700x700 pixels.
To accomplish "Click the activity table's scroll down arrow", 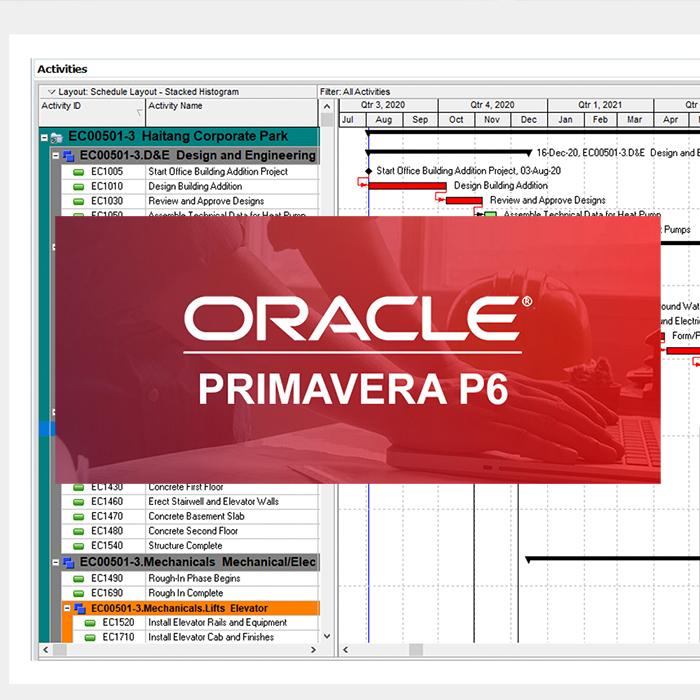I will pyautogui.click(x=327, y=637).
